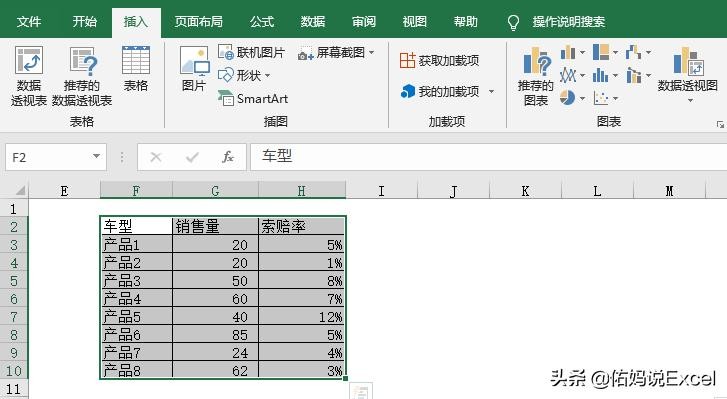727x399 pixels.
Task: Open 我的加载项 My Add-ins
Action: pyautogui.click(x=440, y=91)
